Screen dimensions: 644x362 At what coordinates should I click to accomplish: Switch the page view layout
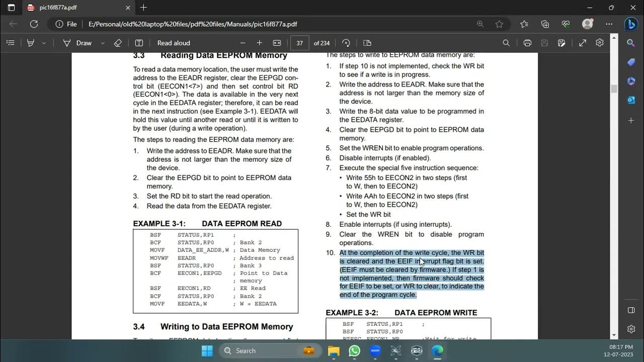(x=367, y=43)
